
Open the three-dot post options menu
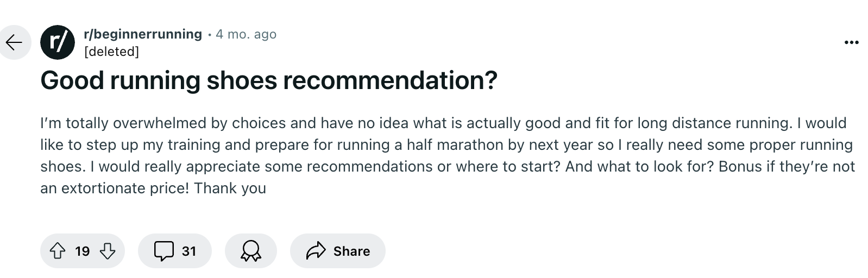(851, 42)
